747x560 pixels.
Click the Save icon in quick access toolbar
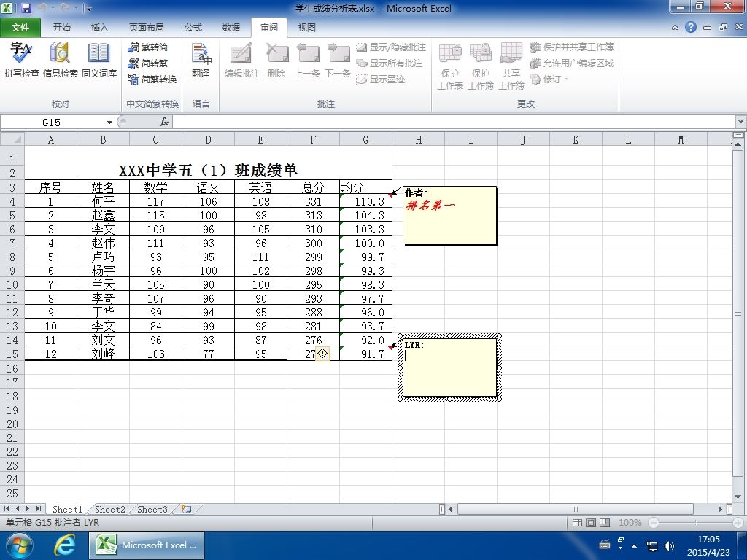tap(26, 8)
